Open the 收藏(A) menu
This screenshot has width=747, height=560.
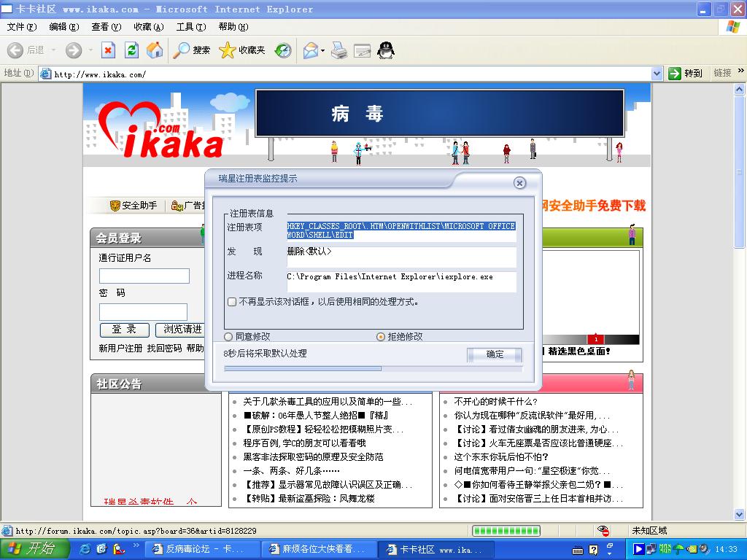click(x=149, y=27)
